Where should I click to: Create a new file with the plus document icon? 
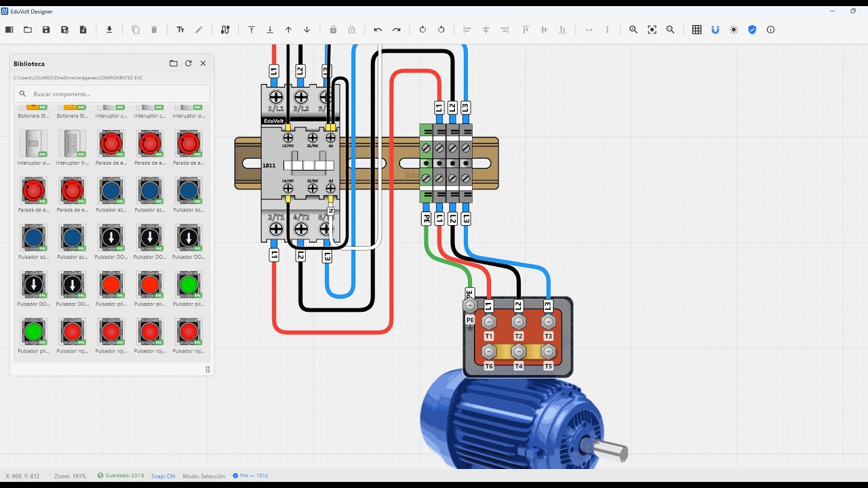click(83, 30)
